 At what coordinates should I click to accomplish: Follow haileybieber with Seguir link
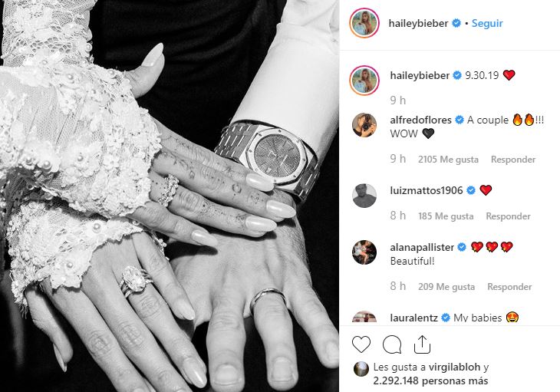coord(487,23)
